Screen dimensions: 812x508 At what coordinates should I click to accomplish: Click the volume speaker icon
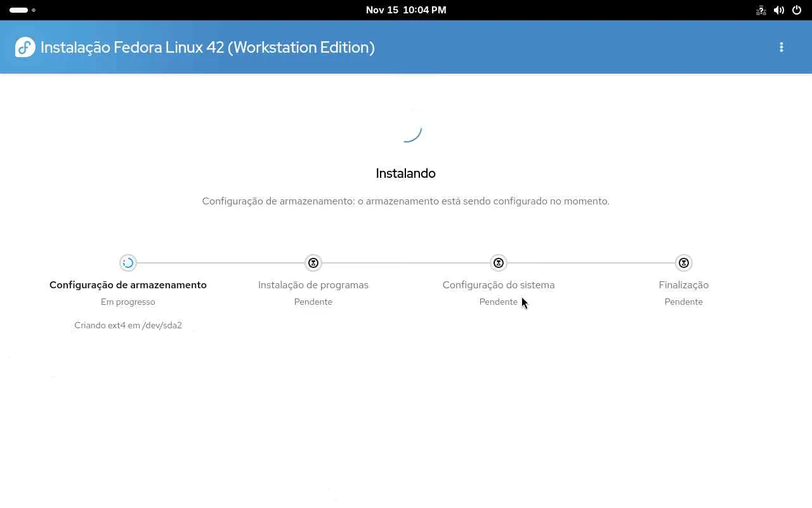779,10
